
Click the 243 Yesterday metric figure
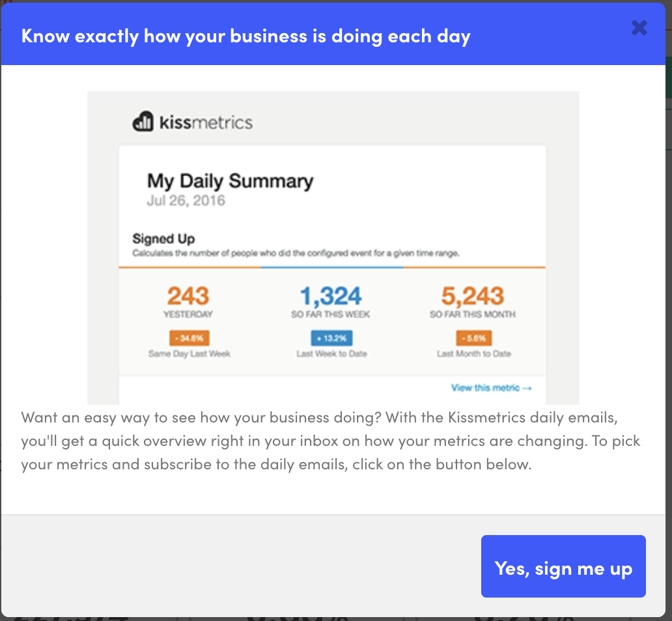[x=188, y=296]
